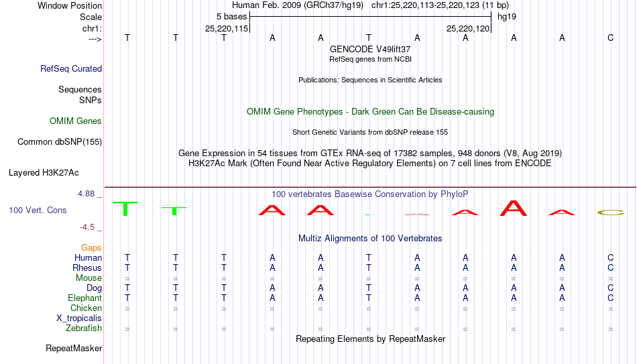
Task: Click the C base in Rhesus row
Action: 611,268
